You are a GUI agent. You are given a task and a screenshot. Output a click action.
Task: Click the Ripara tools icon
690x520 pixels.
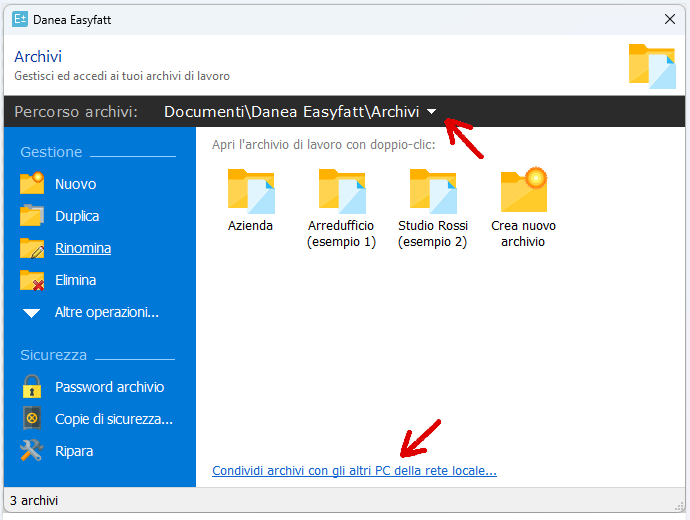point(32,450)
